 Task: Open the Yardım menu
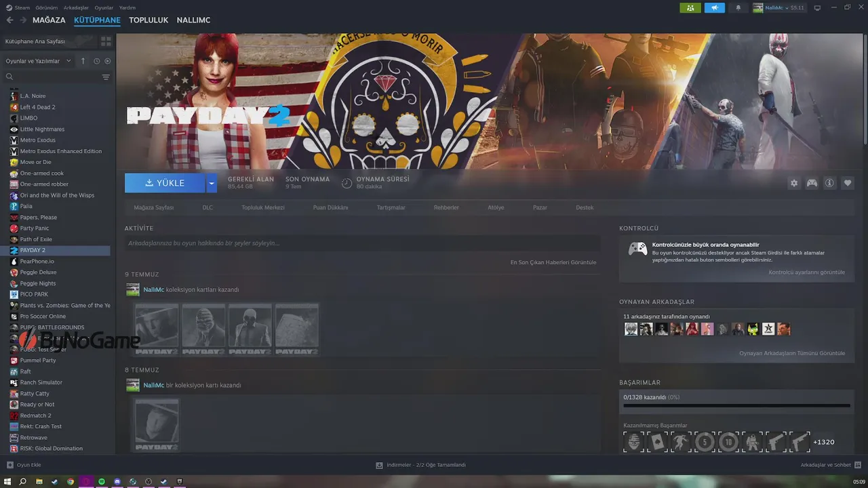click(127, 7)
